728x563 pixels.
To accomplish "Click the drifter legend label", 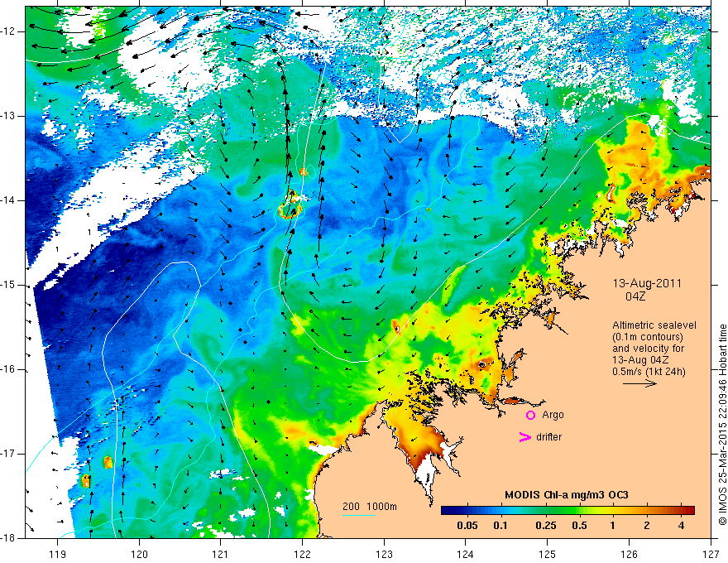I will click(x=548, y=437).
